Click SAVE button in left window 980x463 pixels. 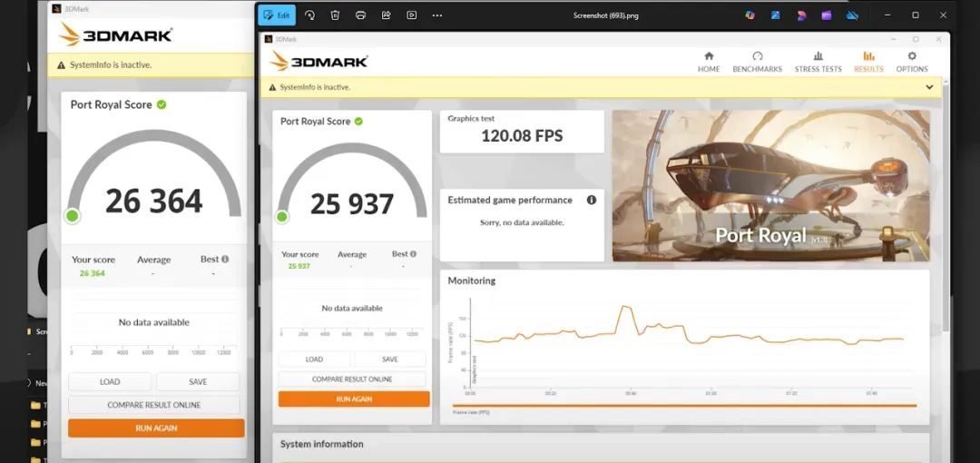pos(198,381)
